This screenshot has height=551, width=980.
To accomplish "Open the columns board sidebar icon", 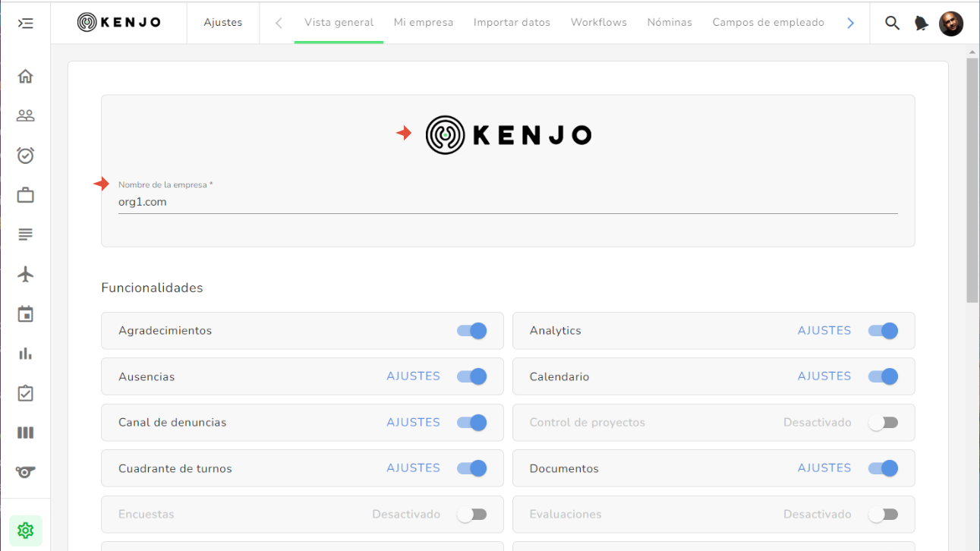I will click(25, 433).
